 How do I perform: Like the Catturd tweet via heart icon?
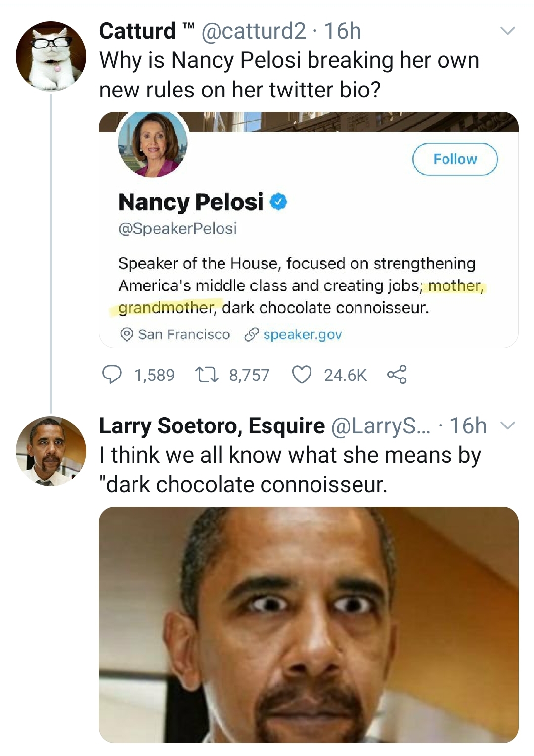click(302, 375)
